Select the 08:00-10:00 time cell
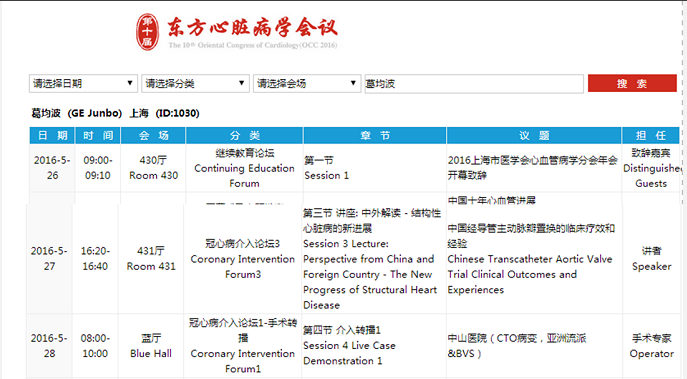Screen dimensions: 687x379 (x=95, y=346)
